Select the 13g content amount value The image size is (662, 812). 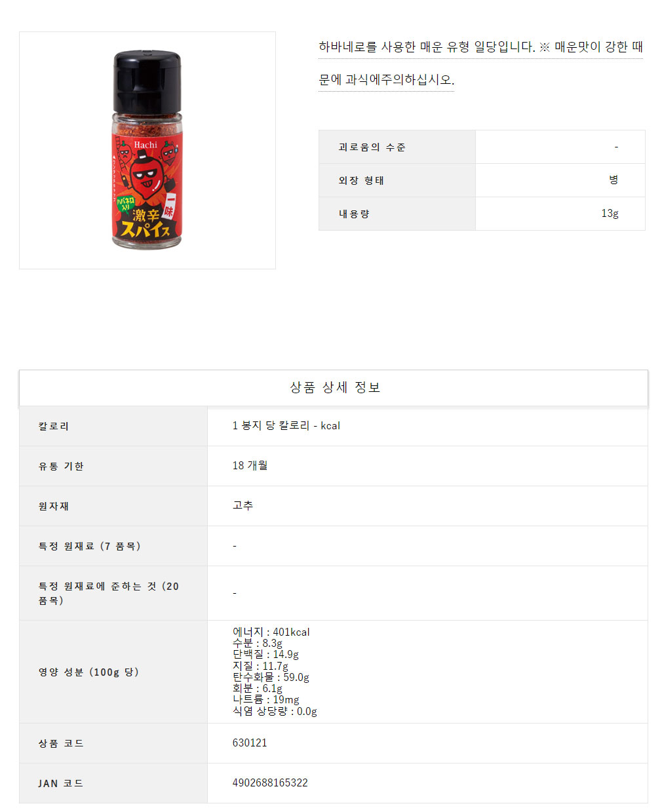[x=610, y=213]
